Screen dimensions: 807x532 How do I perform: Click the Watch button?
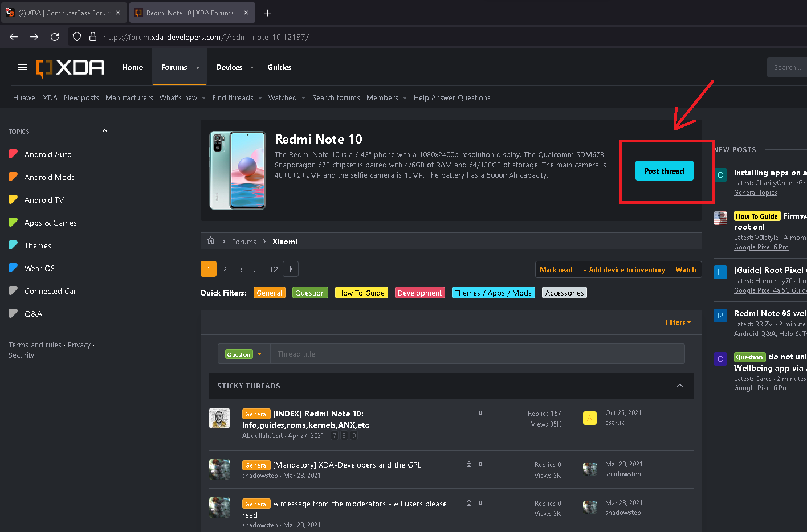(686, 269)
